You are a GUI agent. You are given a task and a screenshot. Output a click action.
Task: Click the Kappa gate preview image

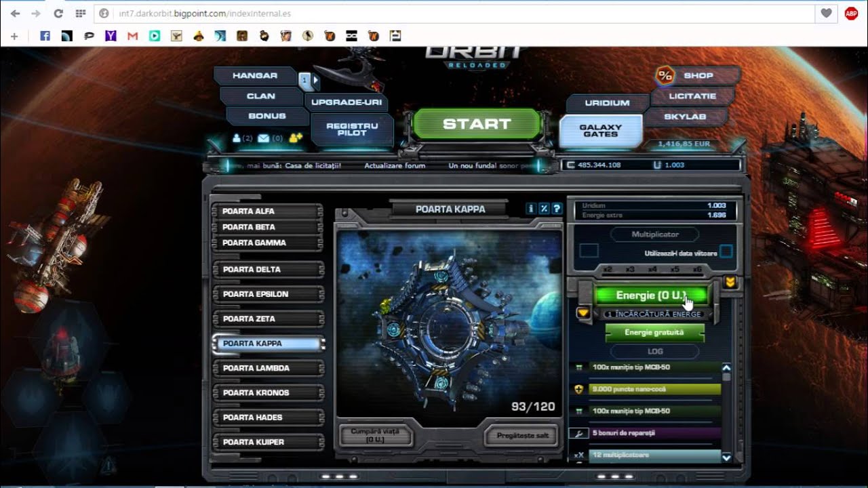449,324
